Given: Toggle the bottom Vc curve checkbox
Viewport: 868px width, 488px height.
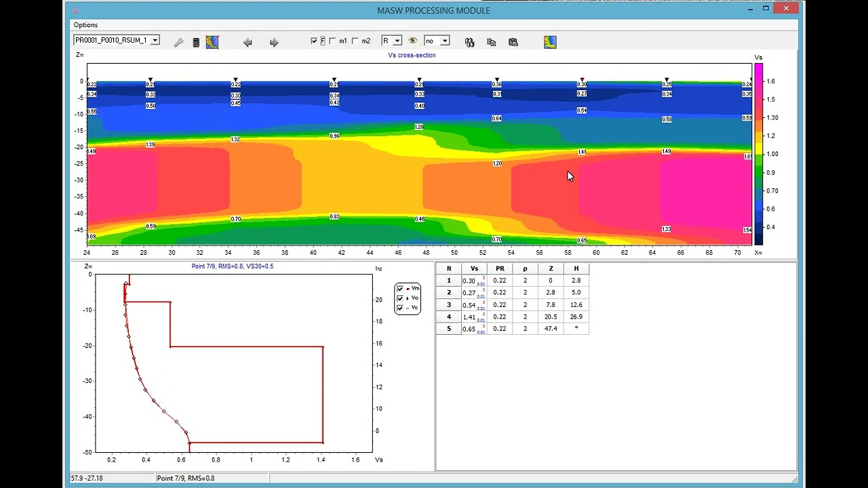Looking at the screenshot, I should click(399, 308).
